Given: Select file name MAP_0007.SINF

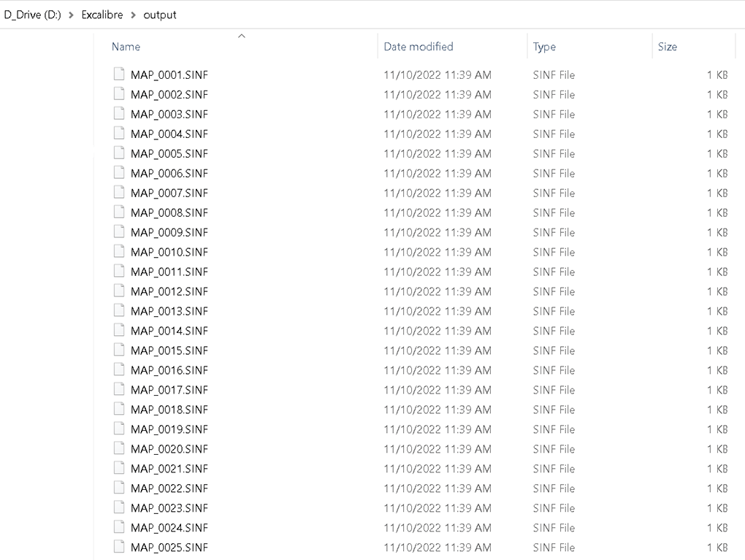Looking at the screenshot, I should 169,193.
